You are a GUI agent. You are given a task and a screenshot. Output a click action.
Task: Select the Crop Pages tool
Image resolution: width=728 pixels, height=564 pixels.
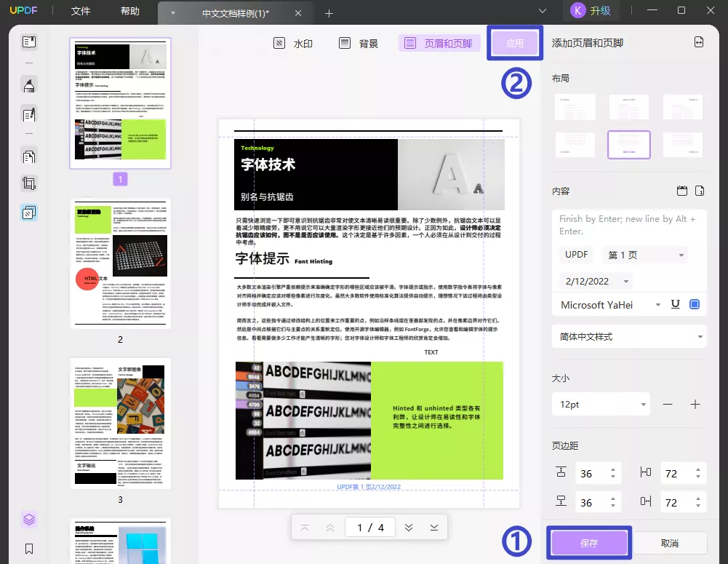coord(29,183)
